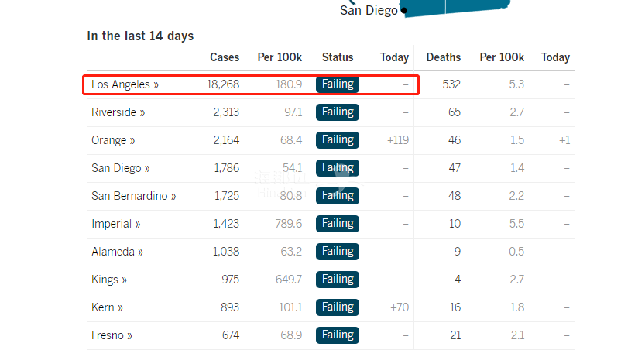Click the Failing badge for Riverside
Viewport: 621px width, 364px height.
[338, 112]
